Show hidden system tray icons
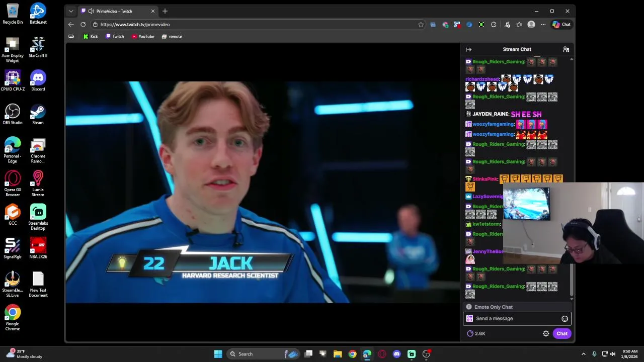Viewport: 644px width, 362px height. (x=584, y=354)
